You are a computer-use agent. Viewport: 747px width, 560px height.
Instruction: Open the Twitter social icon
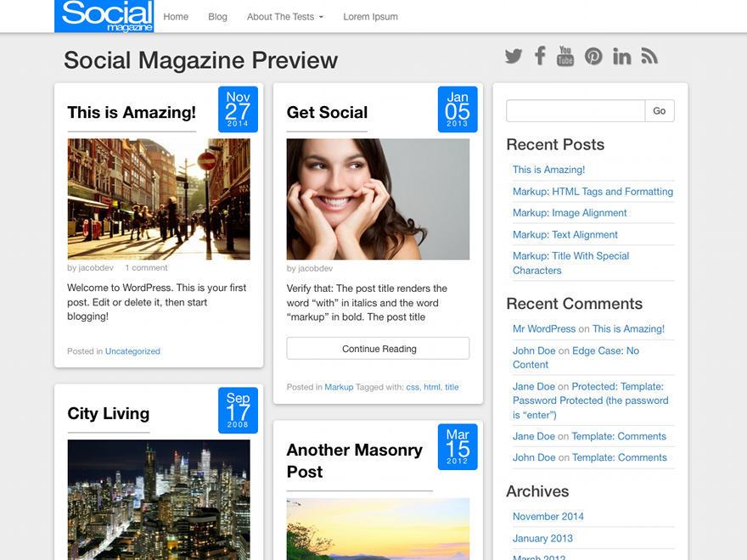tap(514, 57)
